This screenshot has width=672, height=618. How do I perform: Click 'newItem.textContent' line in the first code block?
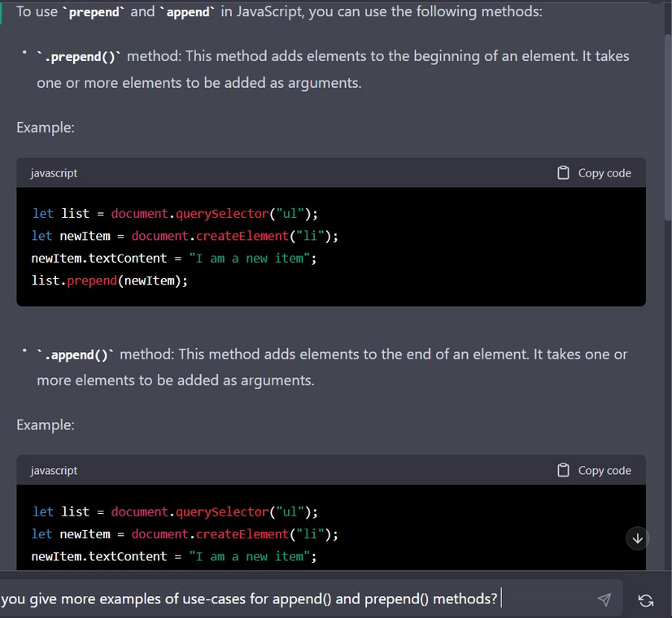173,259
